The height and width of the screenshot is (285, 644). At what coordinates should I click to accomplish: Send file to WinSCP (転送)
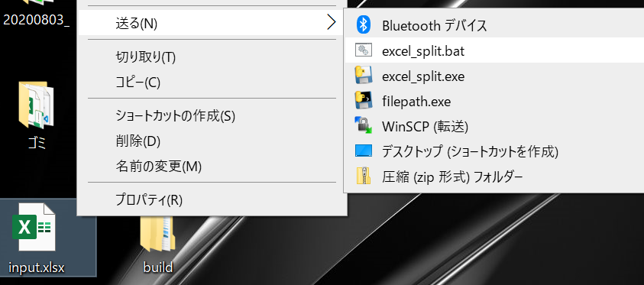point(494,126)
